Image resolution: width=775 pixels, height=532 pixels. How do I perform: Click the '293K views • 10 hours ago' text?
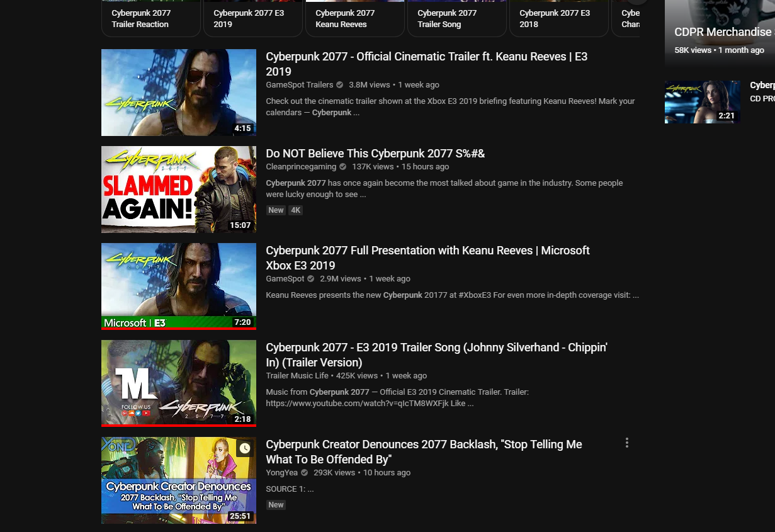pos(362,473)
